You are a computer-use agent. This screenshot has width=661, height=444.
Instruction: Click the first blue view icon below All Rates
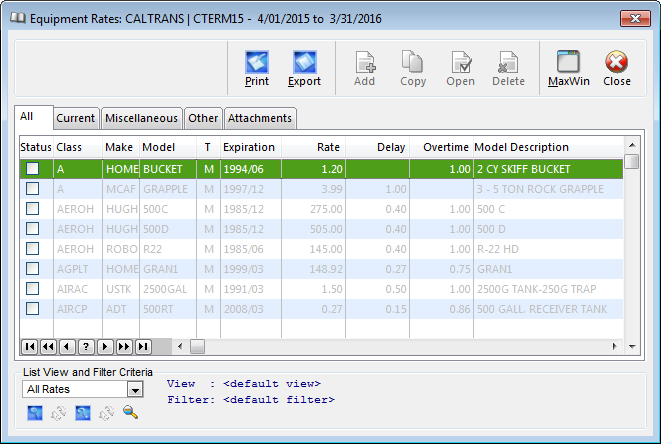[x=35, y=413]
